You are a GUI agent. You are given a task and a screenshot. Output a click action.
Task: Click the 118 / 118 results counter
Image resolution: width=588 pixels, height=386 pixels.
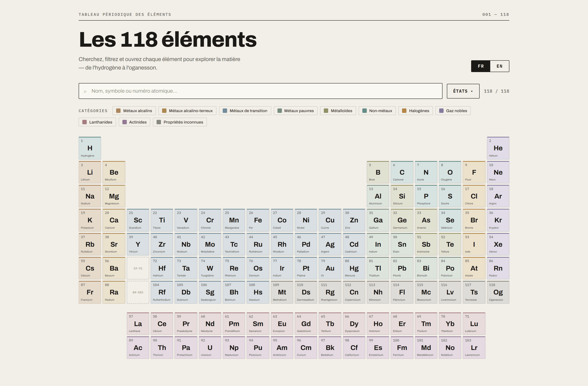coord(496,91)
